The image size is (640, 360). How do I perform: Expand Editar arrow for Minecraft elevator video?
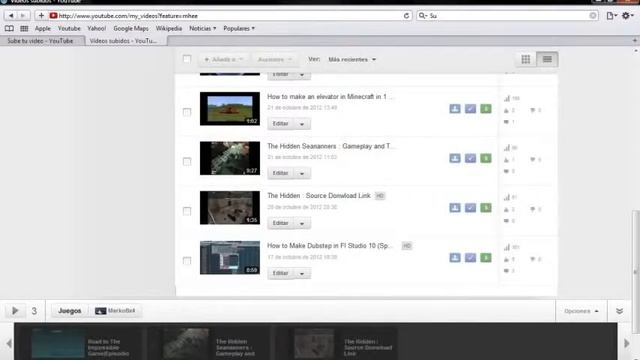(302, 124)
